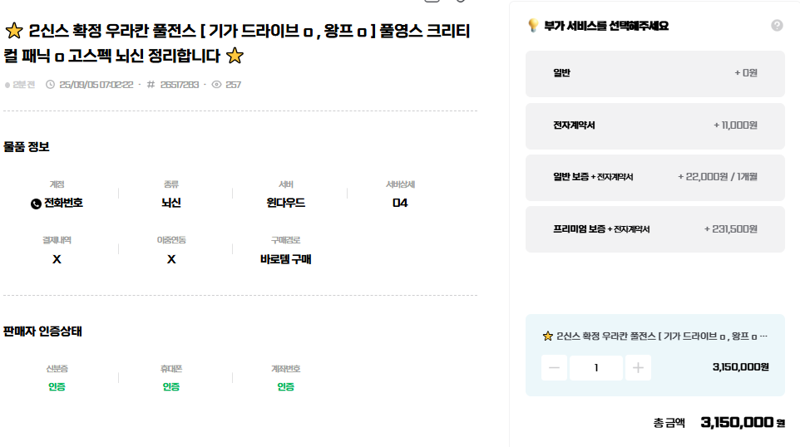Click the star icon in order summary
Image resolution: width=800 pixels, height=447 pixels.
547,336
